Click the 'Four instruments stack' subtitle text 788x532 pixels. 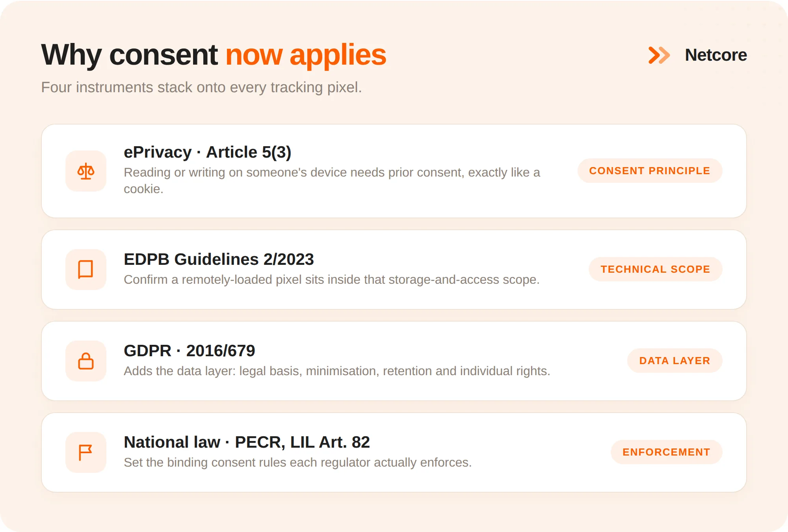[201, 87]
